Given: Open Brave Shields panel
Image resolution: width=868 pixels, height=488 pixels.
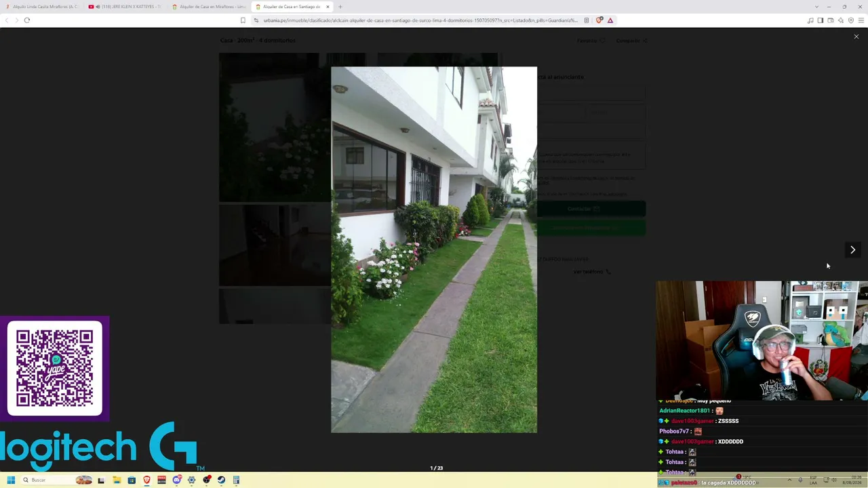Looking at the screenshot, I should [x=599, y=20].
